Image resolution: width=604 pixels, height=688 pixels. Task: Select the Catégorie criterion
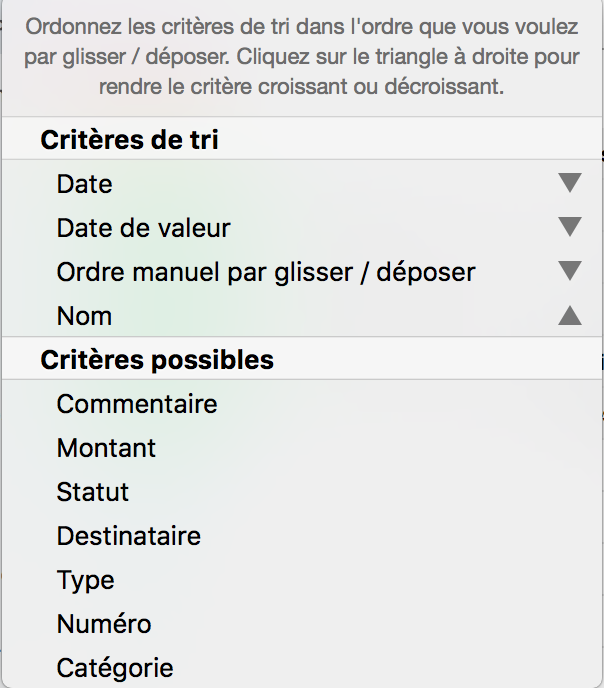(x=302, y=667)
